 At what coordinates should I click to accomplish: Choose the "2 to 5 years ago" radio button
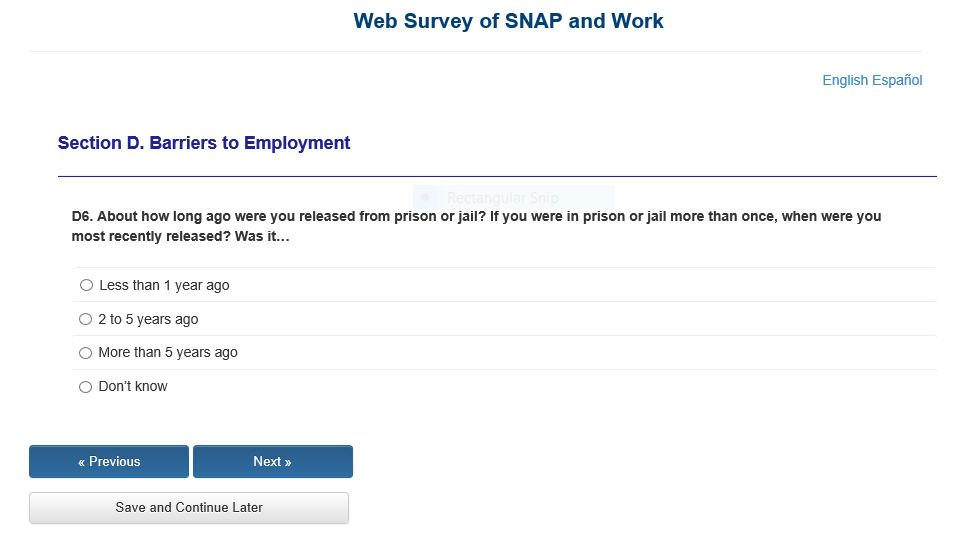pos(86,320)
